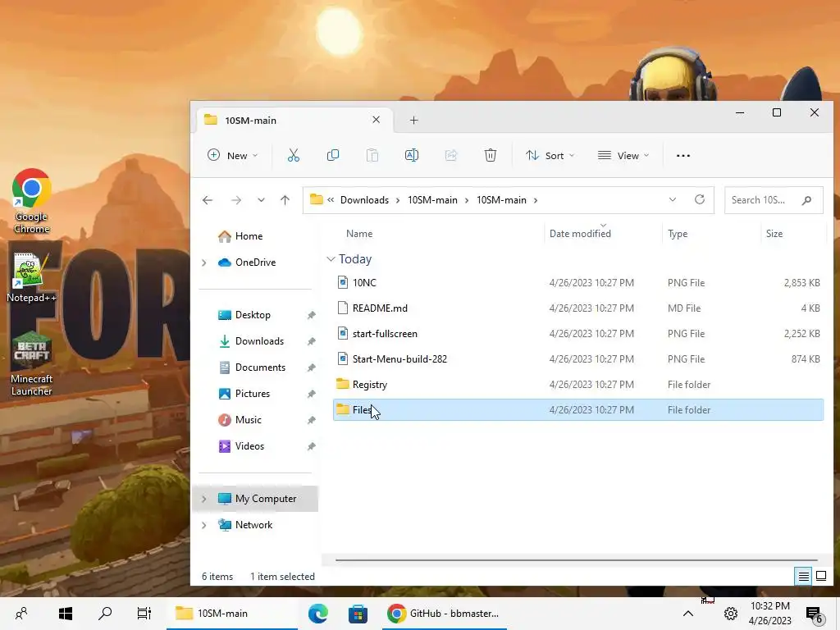Open the Sort dropdown
Viewport: 840px width, 630px height.
click(550, 155)
